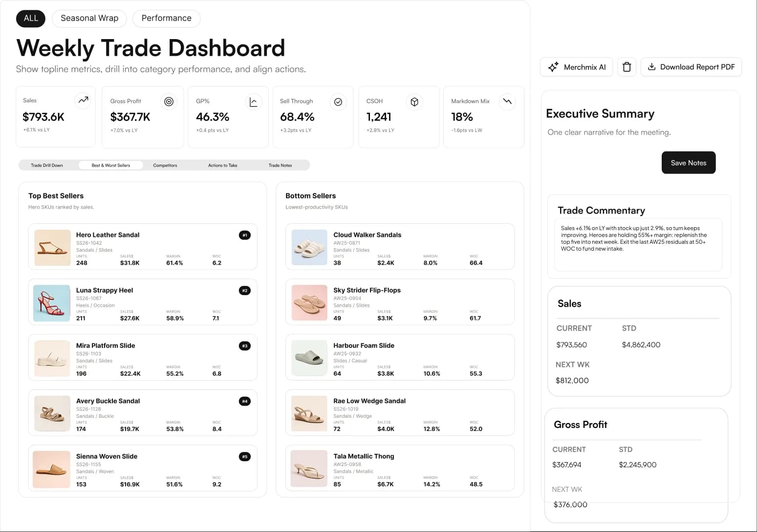Click SKU code SS26-1042
The width and height of the screenshot is (757, 532).
point(89,243)
